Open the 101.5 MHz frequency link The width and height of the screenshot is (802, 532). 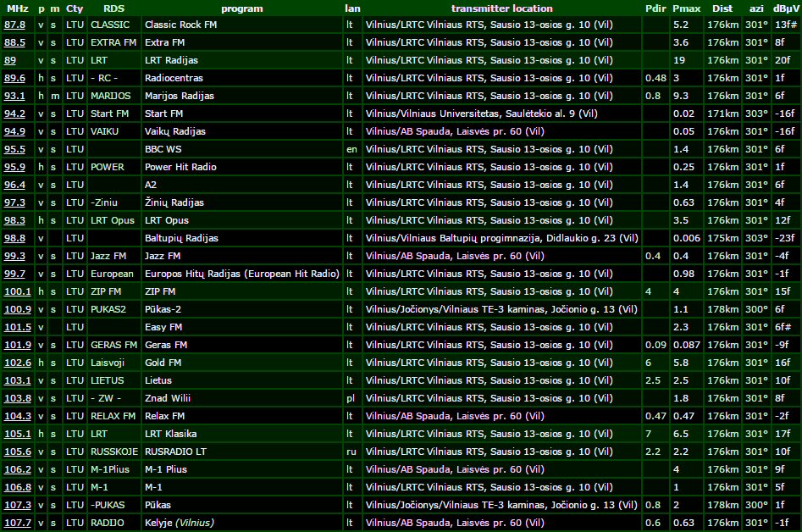point(18,327)
